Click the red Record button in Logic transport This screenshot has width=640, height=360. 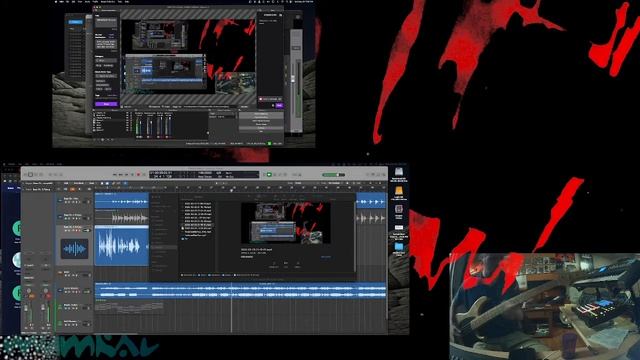point(138,175)
